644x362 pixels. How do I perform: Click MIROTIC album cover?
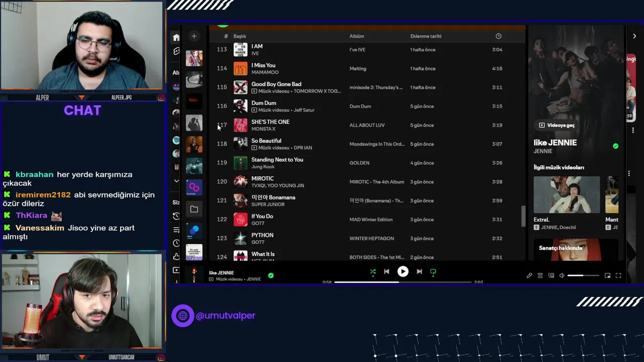240,182
